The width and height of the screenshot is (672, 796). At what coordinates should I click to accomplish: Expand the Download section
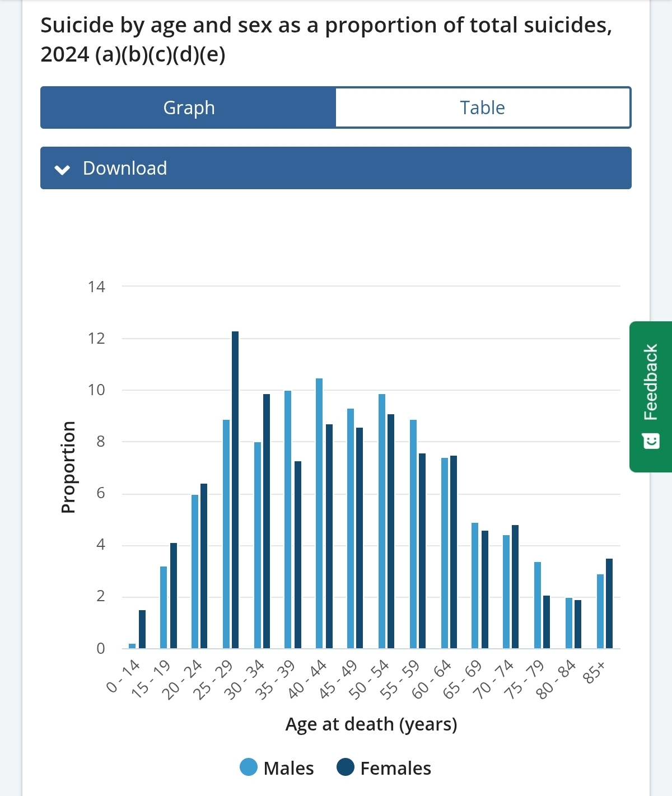coord(336,168)
